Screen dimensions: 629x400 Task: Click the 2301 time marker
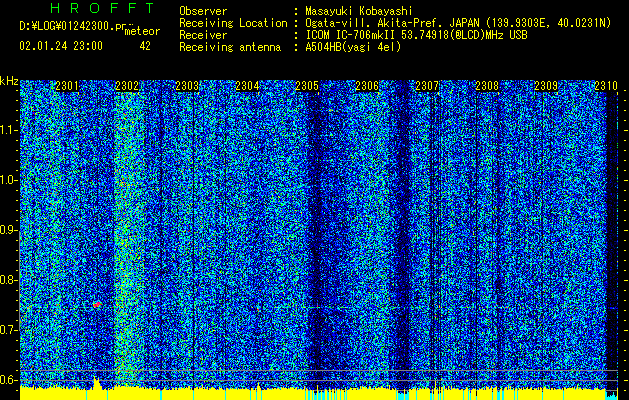pyautogui.click(x=67, y=85)
